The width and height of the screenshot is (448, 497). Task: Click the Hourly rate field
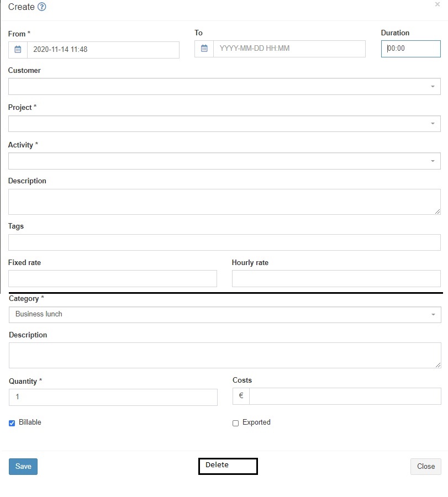click(336, 278)
